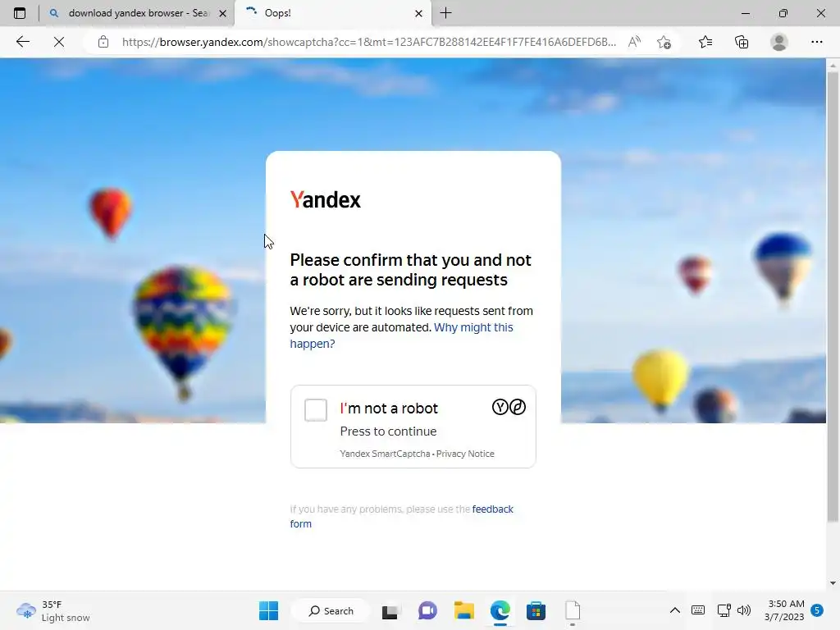Viewport: 840px width, 630px height.
Task: Click the page vertical scrollbar
Action: coord(833,296)
